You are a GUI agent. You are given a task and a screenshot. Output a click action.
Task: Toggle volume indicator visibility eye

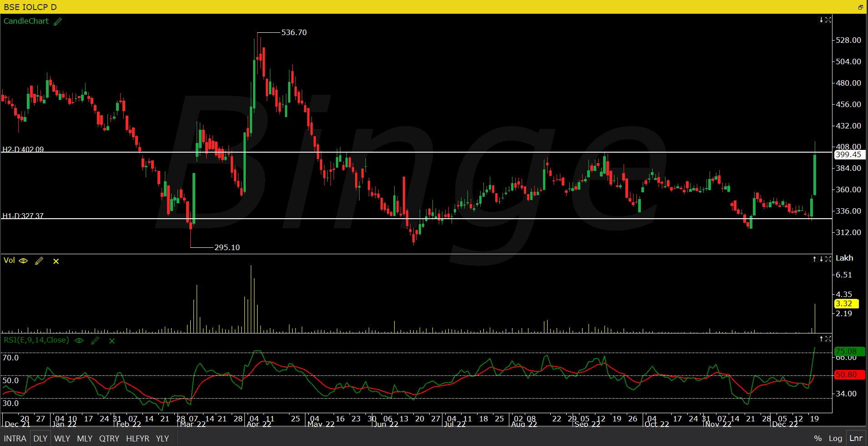[x=23, y=261]
